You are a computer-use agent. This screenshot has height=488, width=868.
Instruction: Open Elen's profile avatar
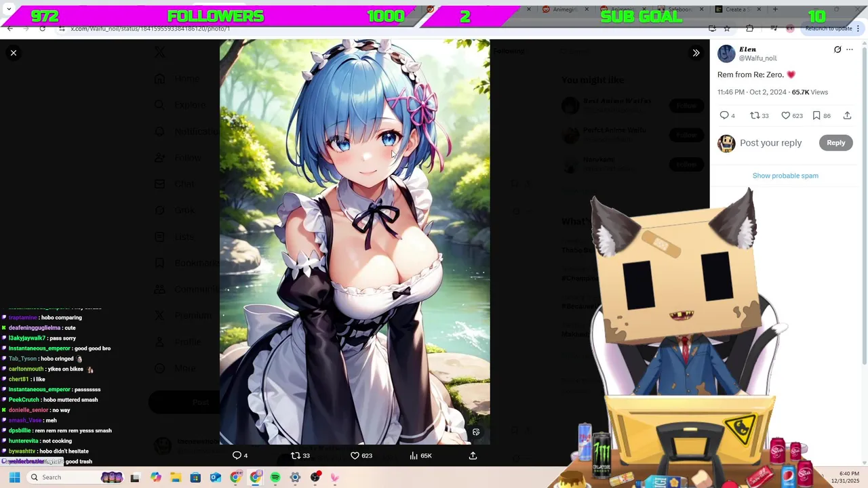pyautogui.click(x=726, y=54)
